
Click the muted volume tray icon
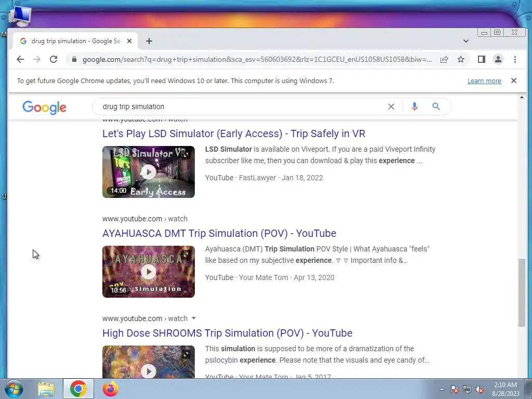(480, 389)
